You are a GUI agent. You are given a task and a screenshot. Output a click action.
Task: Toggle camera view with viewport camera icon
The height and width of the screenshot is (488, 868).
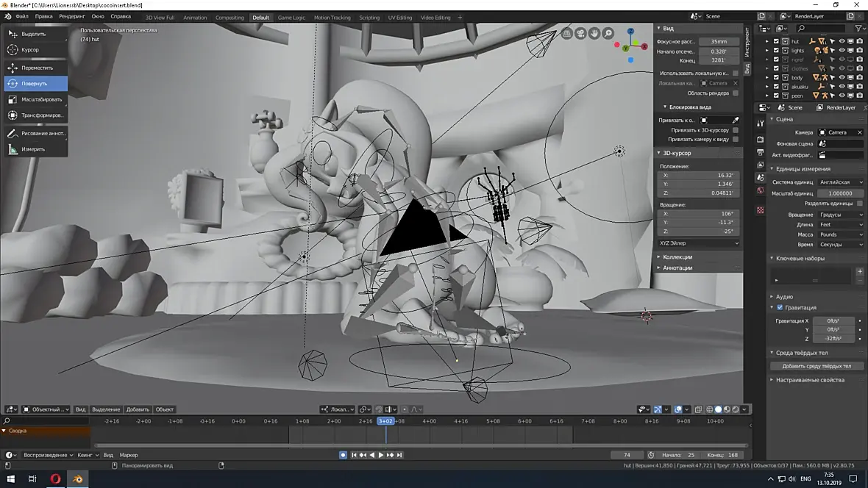pyautogui.click(x=580, y=33)
